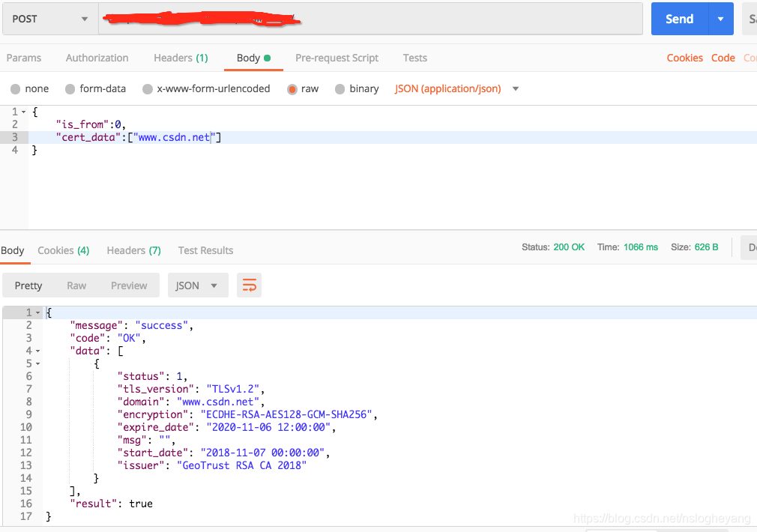
Task: Click the "status": 1 response line
Action: pyautogui.click(x=152, y=377)
